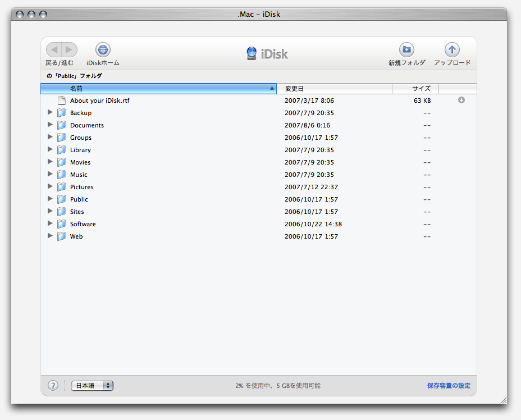Image resolution: width=521 pixels, height=420 pixels.
Task: Expand the Web folder triangle
Action: (50, 236)
